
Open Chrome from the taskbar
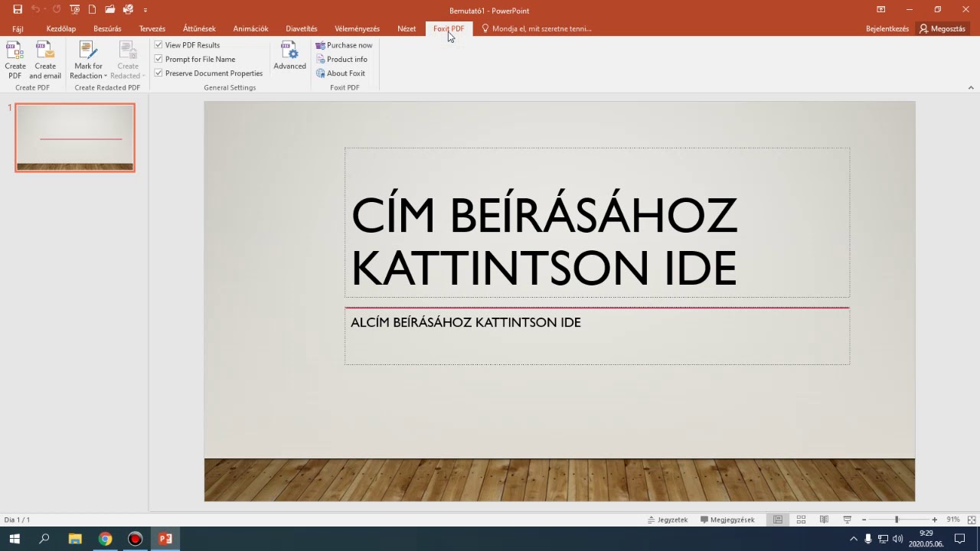tap(105, 539)
